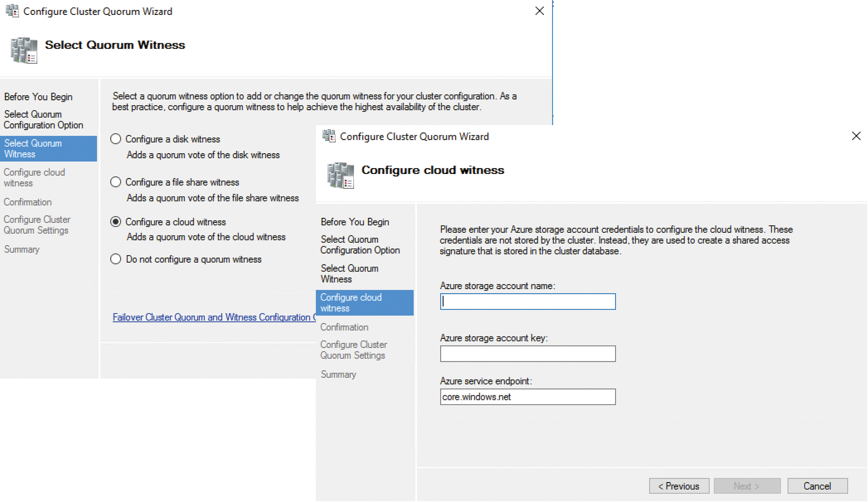This screenshot has width=868, height=502.
Task: Click the cluster servers icon beside Select Quorum Witness
Action: point(23,50)
